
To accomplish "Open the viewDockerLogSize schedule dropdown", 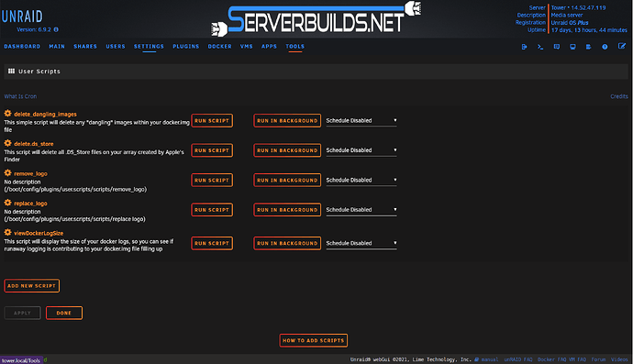I will 361,243.
